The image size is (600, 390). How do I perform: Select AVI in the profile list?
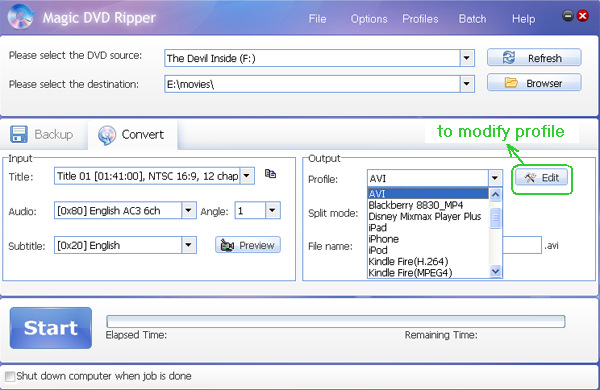click(428, 194)
